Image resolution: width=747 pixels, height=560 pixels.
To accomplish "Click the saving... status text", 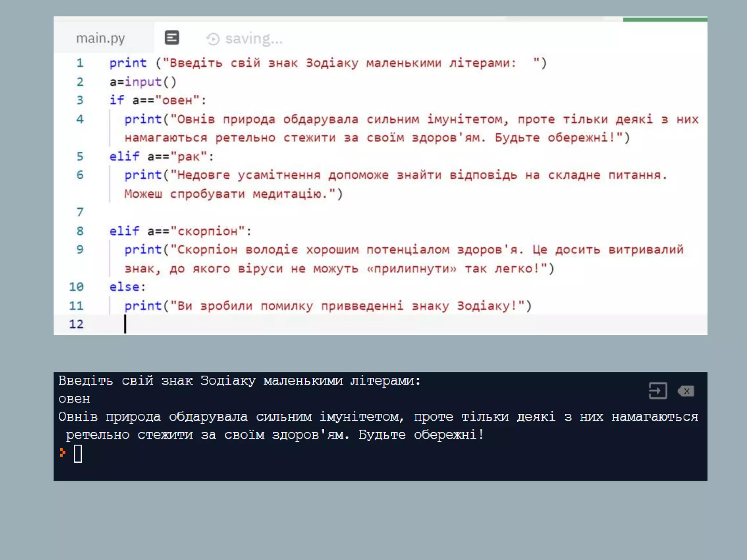I will coord(254,39).
